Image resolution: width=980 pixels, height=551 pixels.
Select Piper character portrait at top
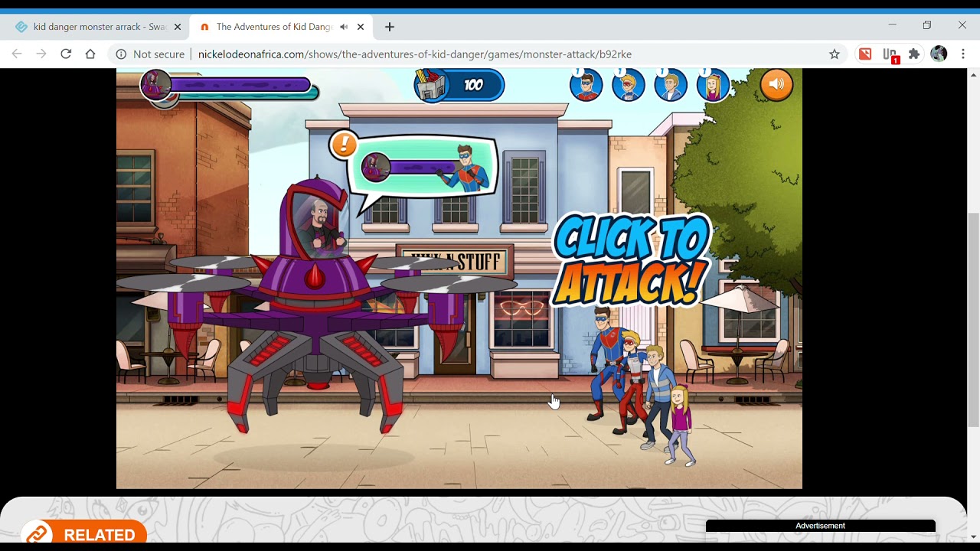[713, 84]
